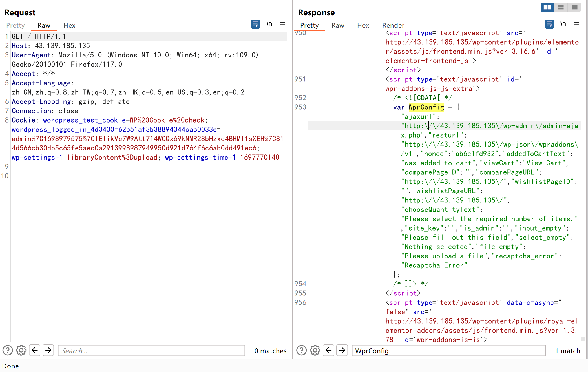The height and width of the screenshot is (372, 588).
Task: Go to previous match in Response search
Action: pos(328,350)
